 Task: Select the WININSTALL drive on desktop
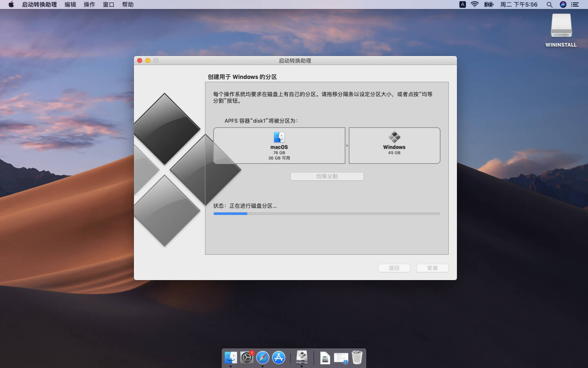[x=561, y=30]
